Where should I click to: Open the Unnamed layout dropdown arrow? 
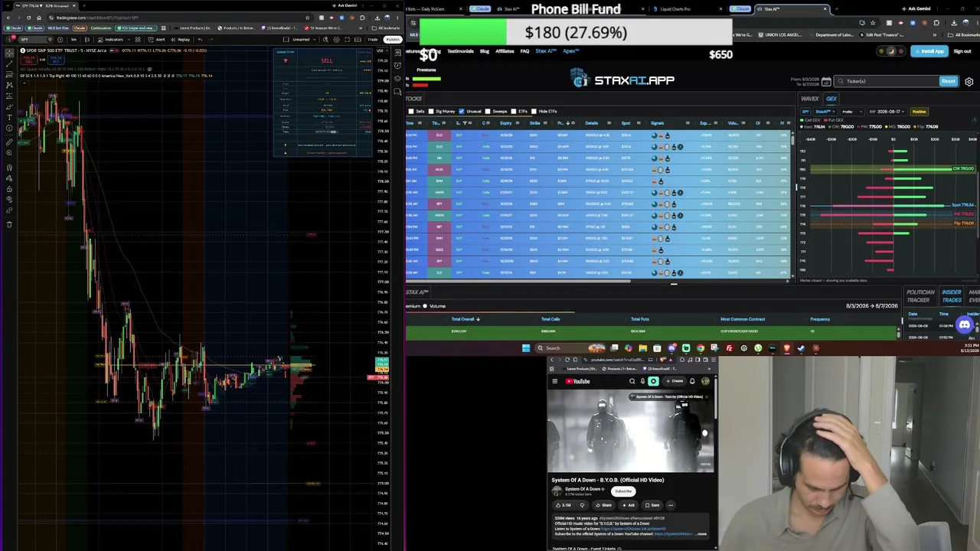point(315,39)
